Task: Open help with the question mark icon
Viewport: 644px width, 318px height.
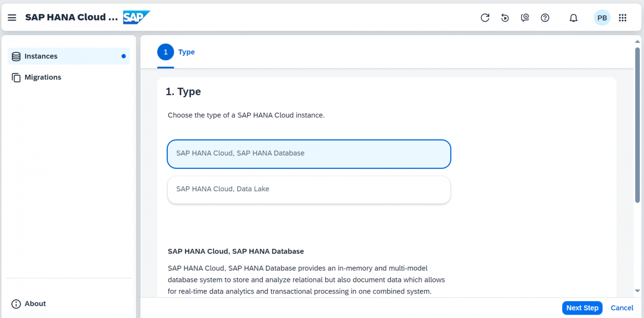Action: [545, 18]
